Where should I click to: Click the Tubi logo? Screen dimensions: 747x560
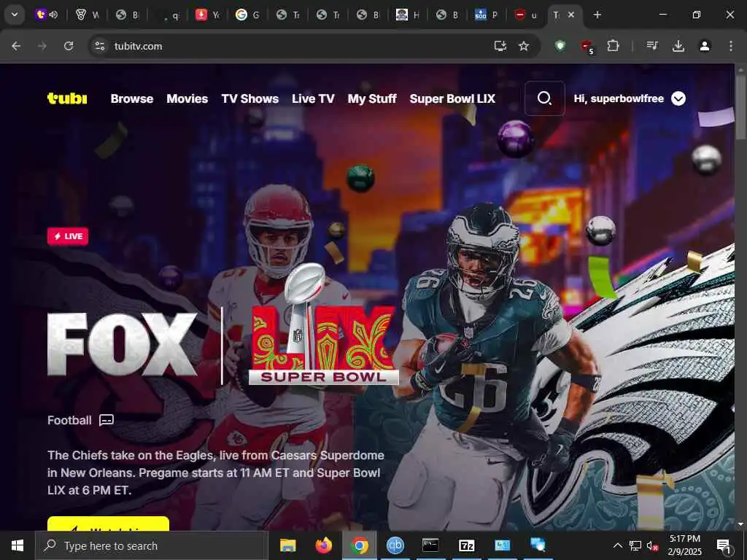[67, 98]
